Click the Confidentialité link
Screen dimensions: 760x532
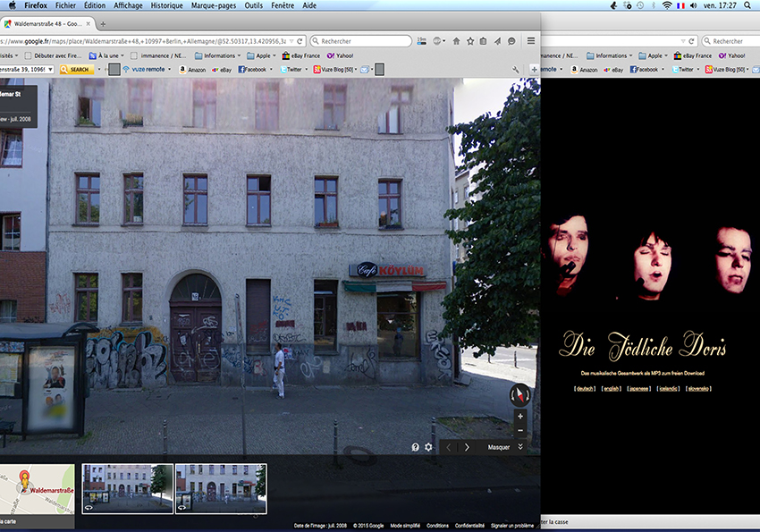[x=469, y=526]
